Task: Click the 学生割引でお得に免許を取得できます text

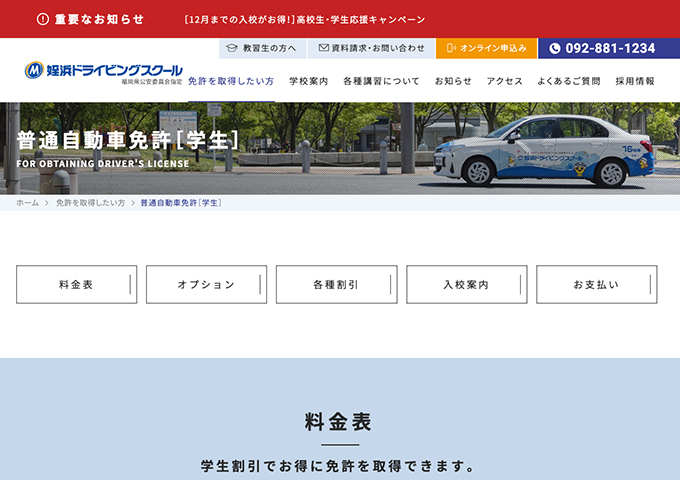Action: point(338,466)
